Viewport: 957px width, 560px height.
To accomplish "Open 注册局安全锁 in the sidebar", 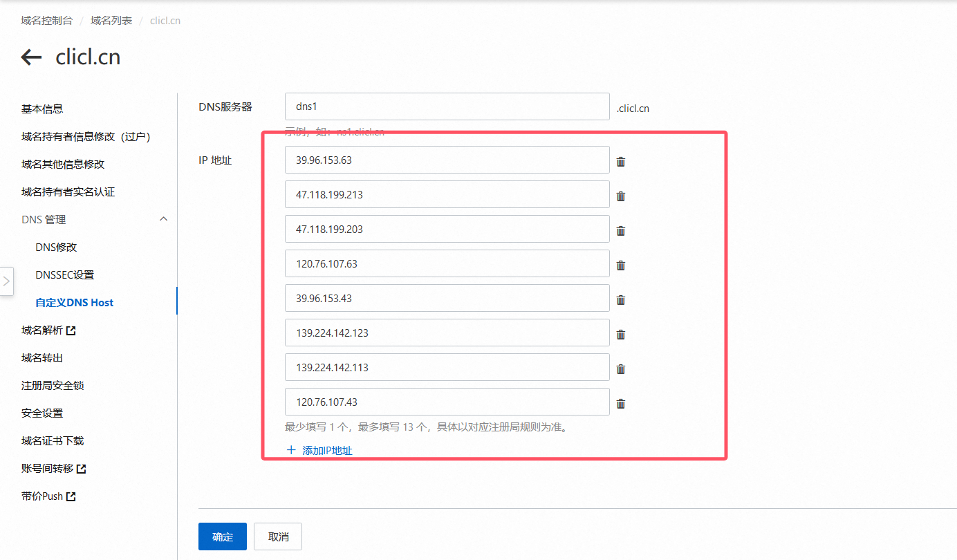I will [x=53, y=386].
